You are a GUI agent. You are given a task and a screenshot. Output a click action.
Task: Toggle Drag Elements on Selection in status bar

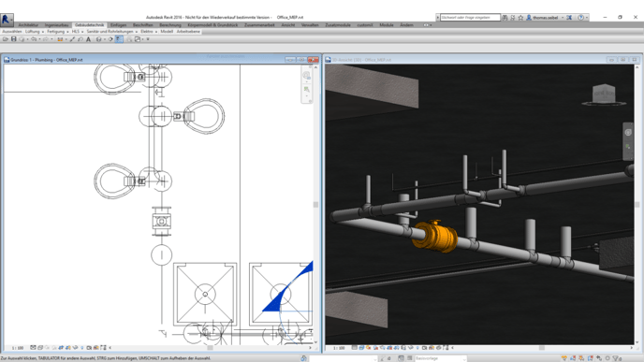[599, 358]
